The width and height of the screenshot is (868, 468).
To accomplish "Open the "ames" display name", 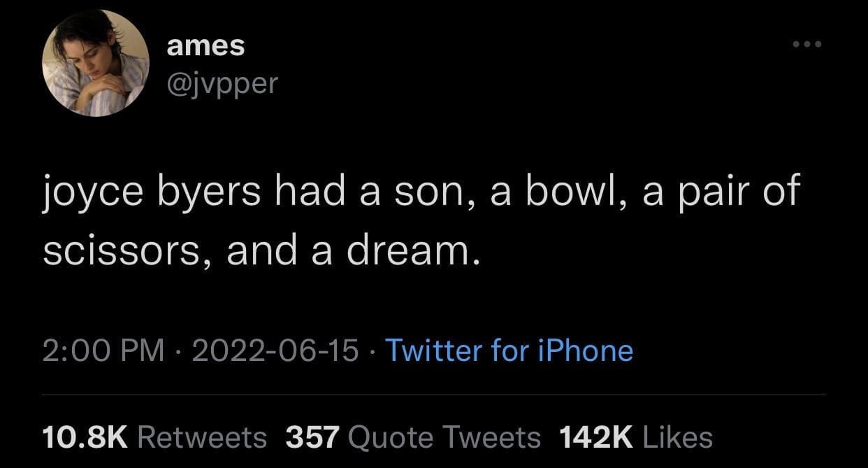I will coord(206,46).
